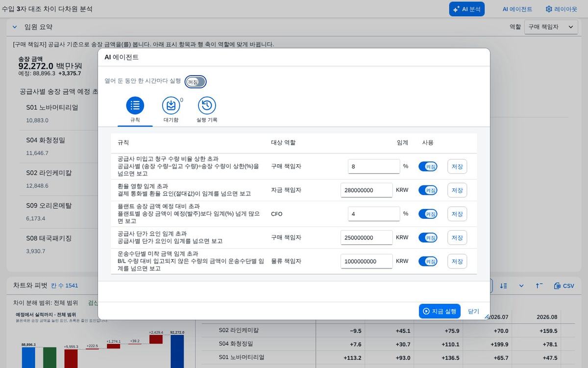Image resolution: width=588 pixels, height=368 pixels.
Task: Save the 운송수단별 미착 금액 rule
Action: 457,261
